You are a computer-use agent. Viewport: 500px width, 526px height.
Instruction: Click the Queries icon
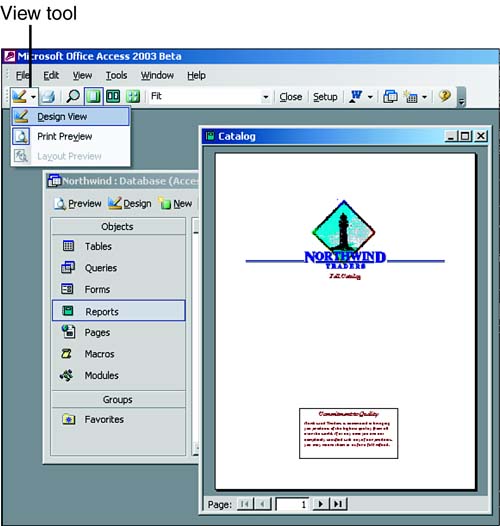click(x=68, y=267)
